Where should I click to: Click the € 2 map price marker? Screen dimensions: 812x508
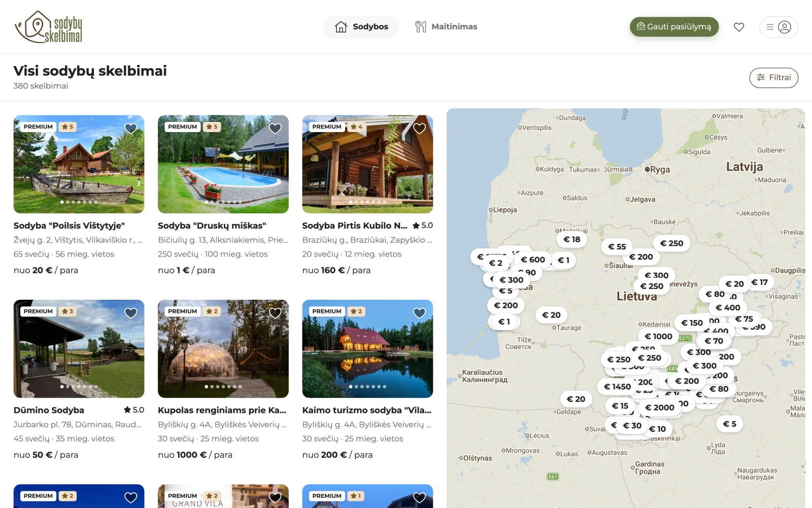[496, 263]
